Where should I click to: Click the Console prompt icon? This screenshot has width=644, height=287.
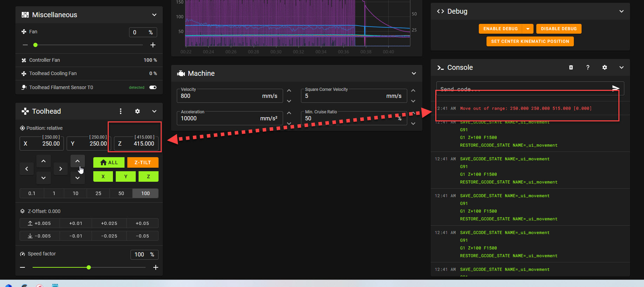[x=441, y=67]
